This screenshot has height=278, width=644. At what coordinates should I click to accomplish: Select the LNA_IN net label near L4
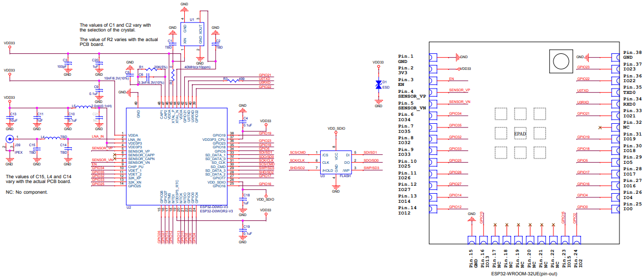click(x=97, y=137)
